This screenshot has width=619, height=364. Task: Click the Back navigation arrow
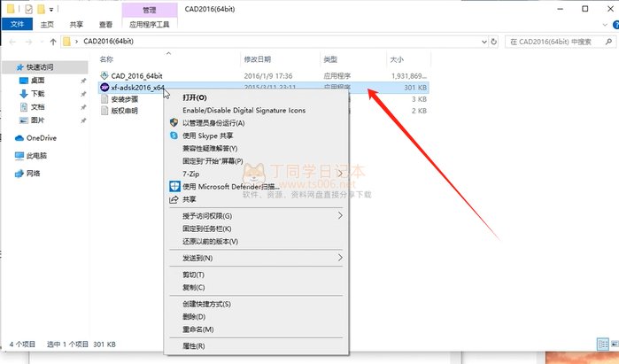(12, 42)
